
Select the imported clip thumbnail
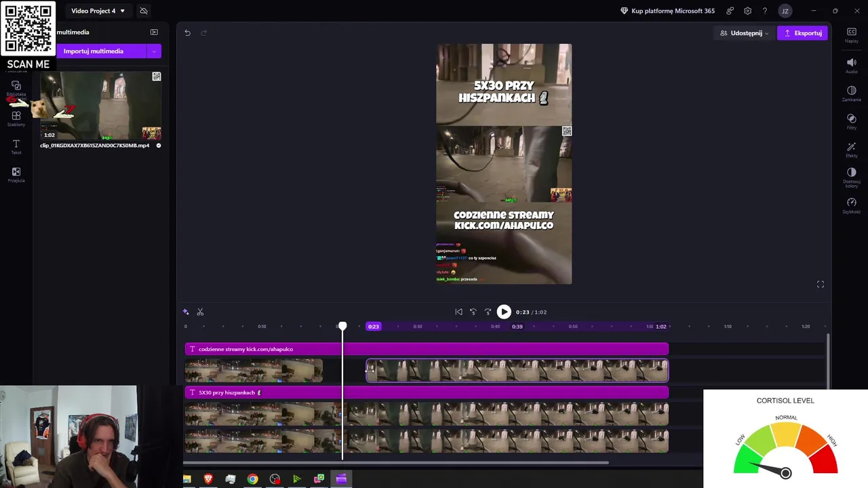pyautogui.click(x=101, y=105)
